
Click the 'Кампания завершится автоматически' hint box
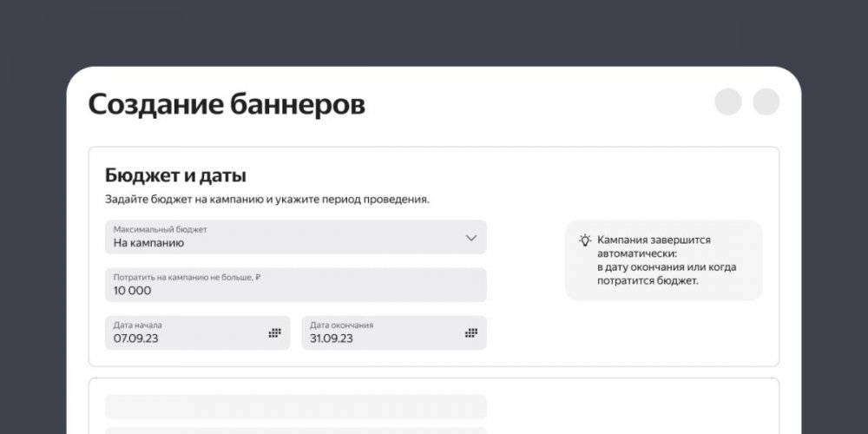click(x=665, y=260)
